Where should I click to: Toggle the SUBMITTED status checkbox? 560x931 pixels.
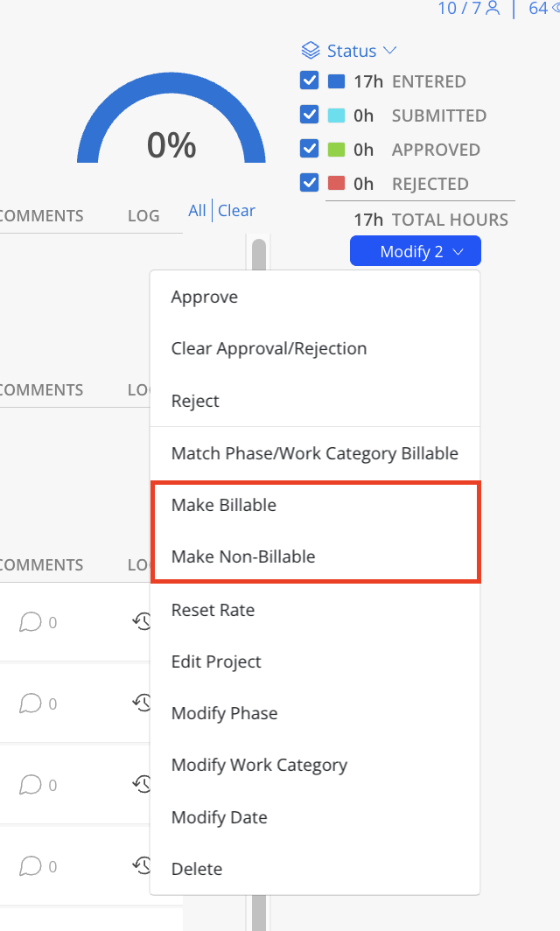pyautogui.click(x=310, y=115)
